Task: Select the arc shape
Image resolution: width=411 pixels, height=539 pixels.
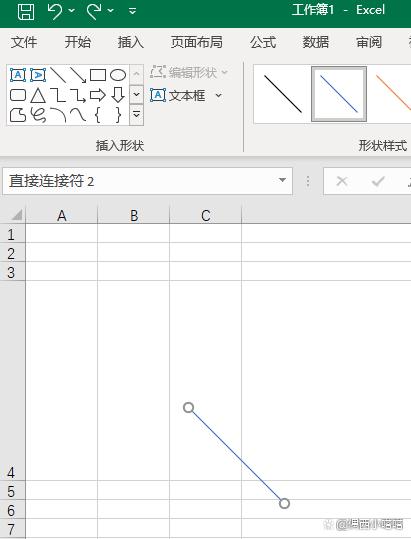Action: pos(58,115)
